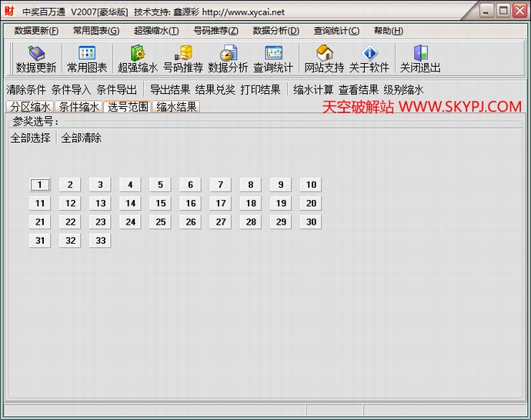Image resolution: width=531 pixels, height=420 pixels.
Task: Switch to the 缩水结果 tab
Action: pyautogui.click(x=176, y=107)
